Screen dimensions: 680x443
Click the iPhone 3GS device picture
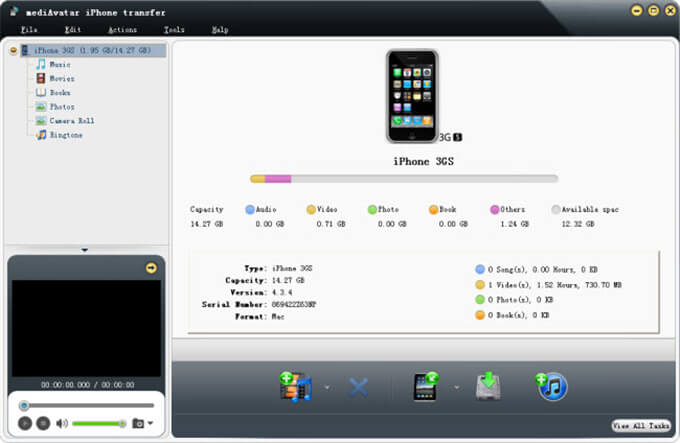point(412,96)
